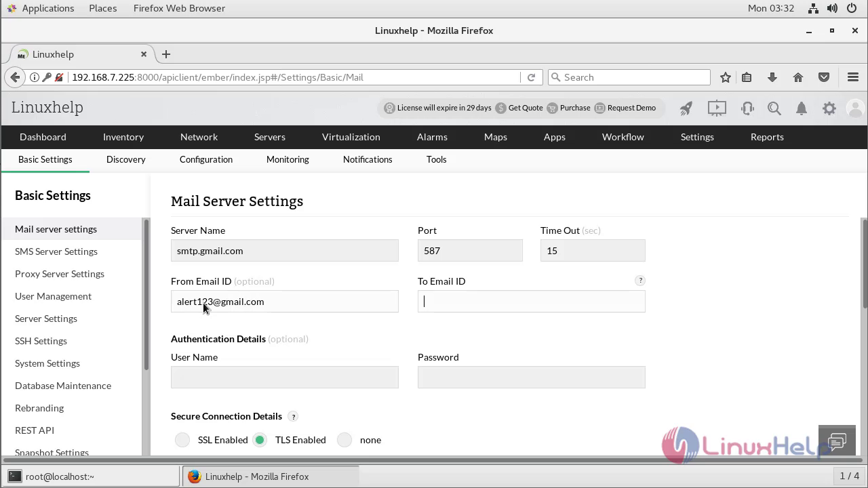
Task: Show site information icon in address bar
Action: click(35, 77)
